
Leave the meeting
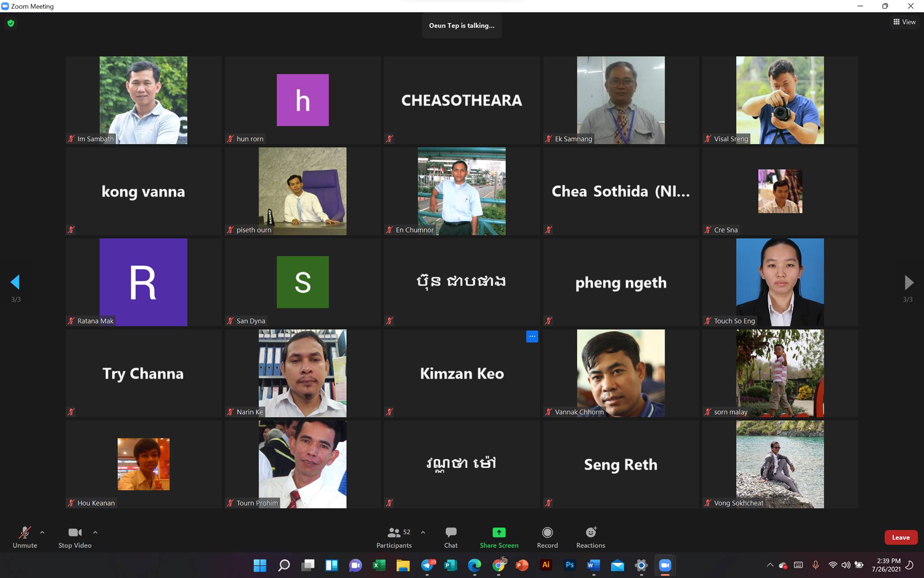pos(901,537)
